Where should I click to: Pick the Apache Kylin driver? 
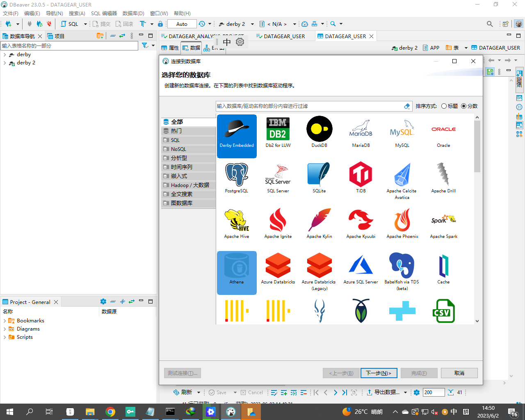319,224
